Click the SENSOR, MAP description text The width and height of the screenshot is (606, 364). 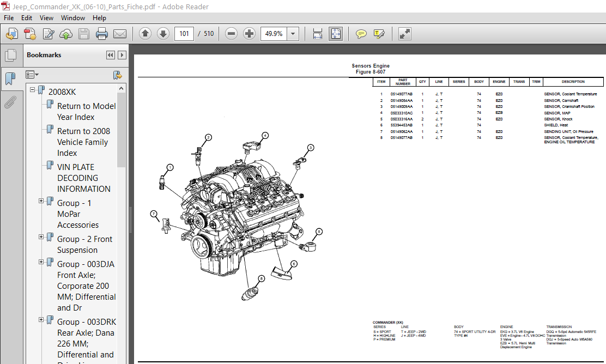tap(557, 113)
